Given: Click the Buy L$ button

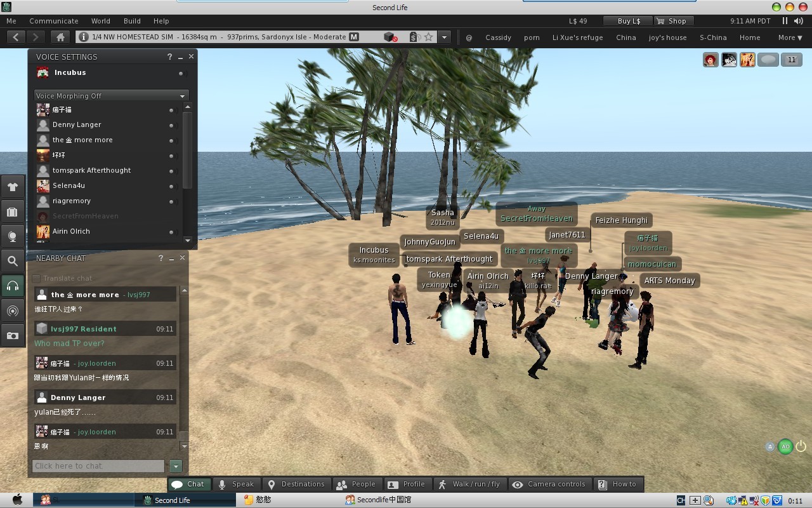Looking at the screenshot, I should [x=627, y=21].
